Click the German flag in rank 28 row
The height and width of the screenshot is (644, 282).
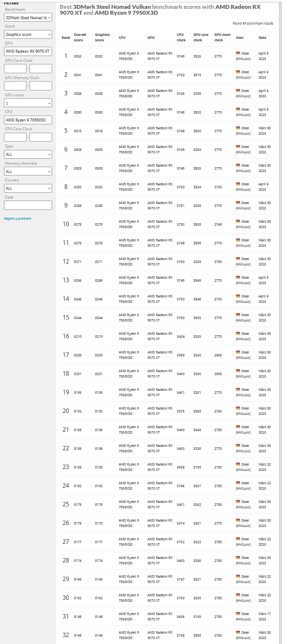tap(238, 557)
